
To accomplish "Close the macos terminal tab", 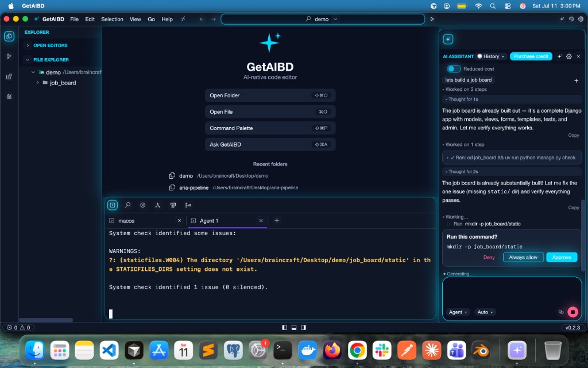I will 179,221.
